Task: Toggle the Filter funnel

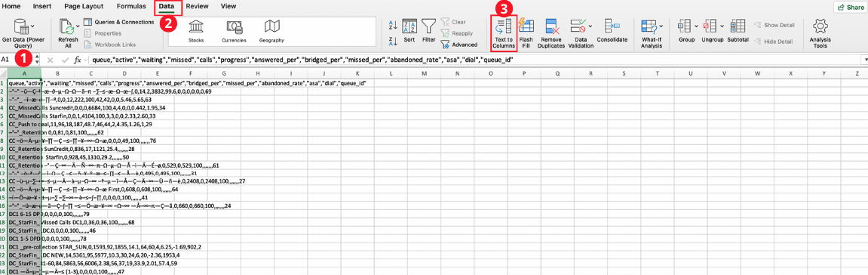Action: coord(428,31)
